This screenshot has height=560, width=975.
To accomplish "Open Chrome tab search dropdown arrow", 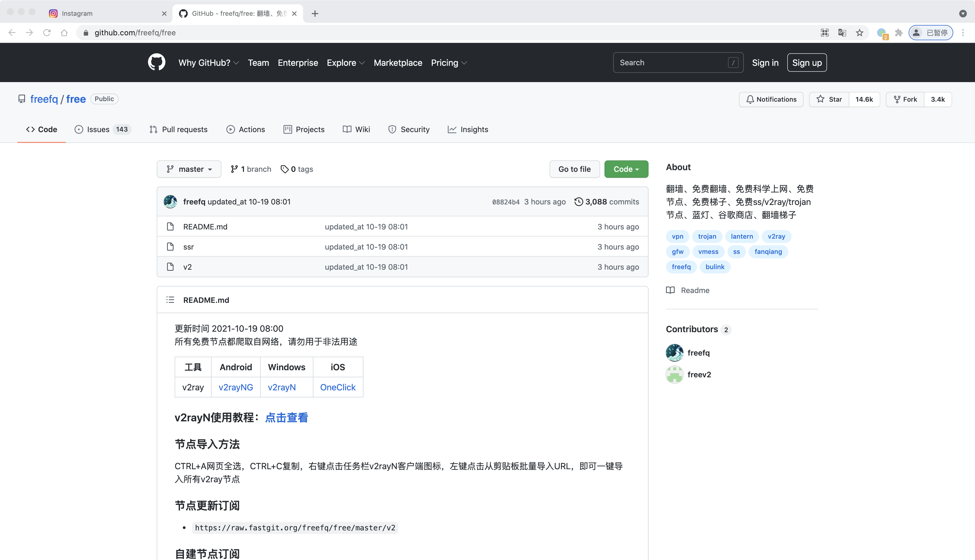I will coord(963,14).
